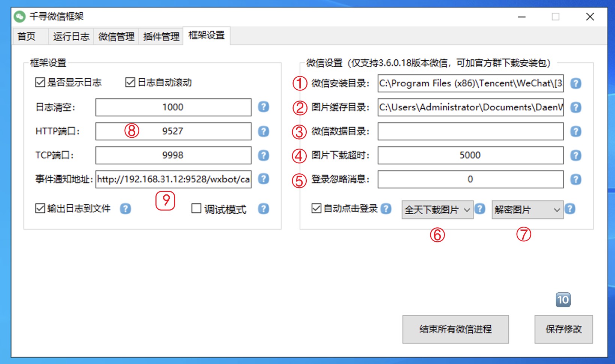Click the 登录忽略消息 input field
615x364 pixels.
[x=471, y=179]
